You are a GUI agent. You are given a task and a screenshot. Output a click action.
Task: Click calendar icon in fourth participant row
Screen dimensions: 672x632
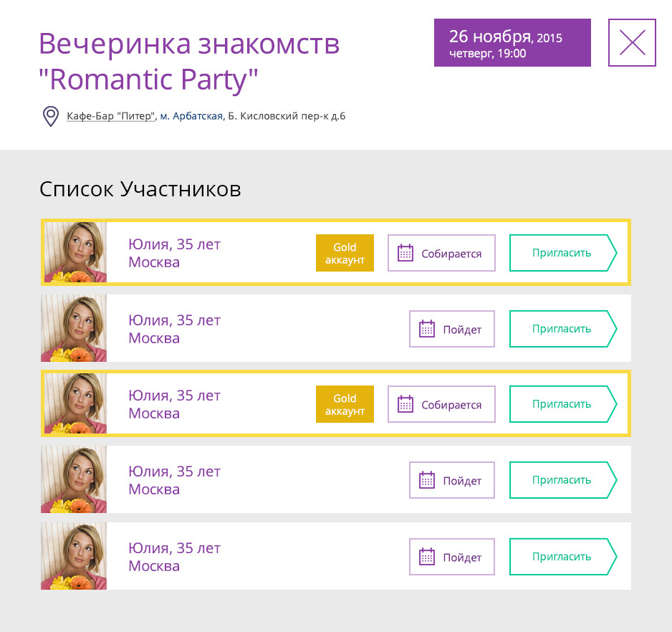tap(427, 480)
